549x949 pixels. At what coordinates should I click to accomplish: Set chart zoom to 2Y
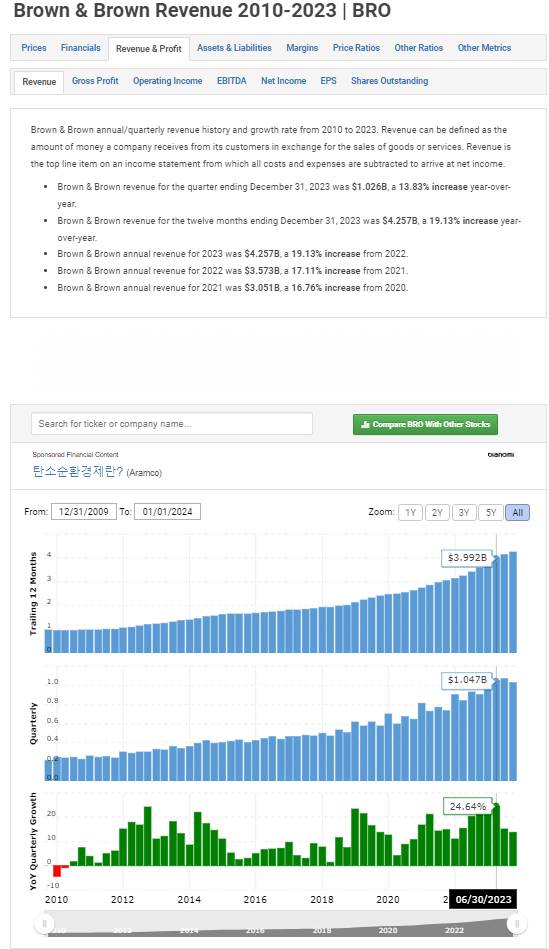click(437, 513)
